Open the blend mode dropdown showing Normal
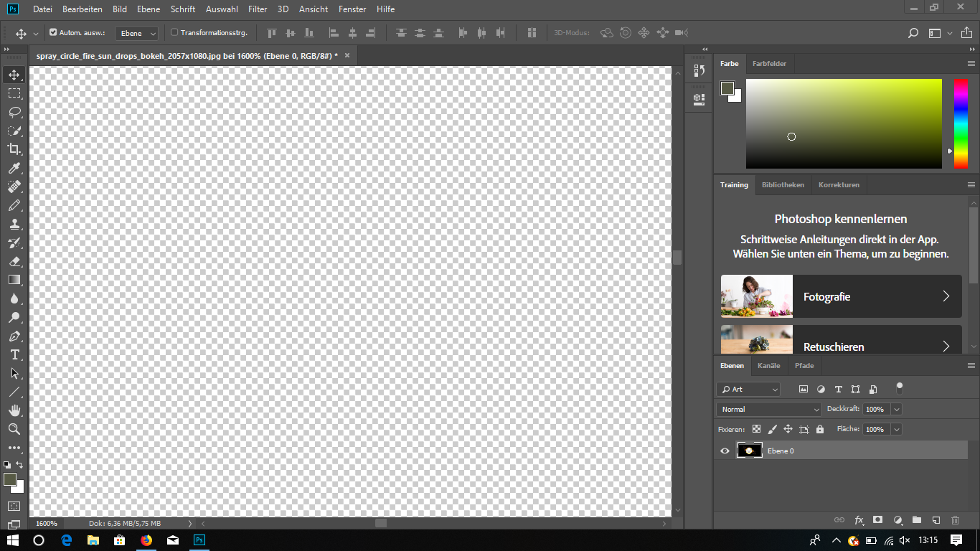 [x=768, y=409]
